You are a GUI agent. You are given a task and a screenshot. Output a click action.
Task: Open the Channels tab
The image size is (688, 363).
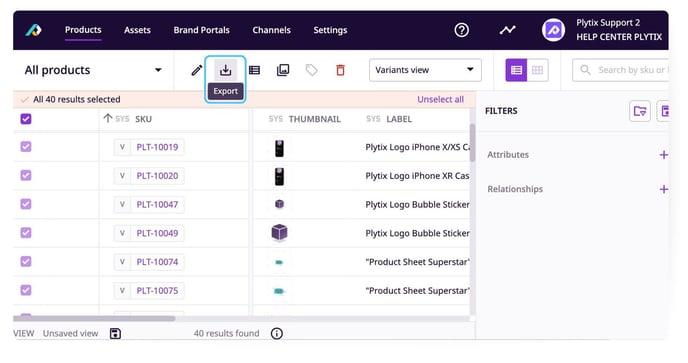pyautogui.click(x=272, y=30)
